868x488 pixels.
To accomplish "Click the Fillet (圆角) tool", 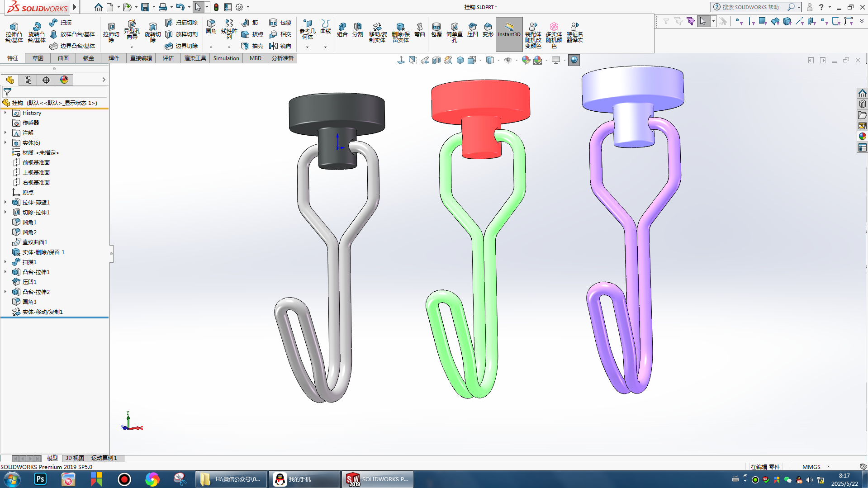I will (211, 27).
